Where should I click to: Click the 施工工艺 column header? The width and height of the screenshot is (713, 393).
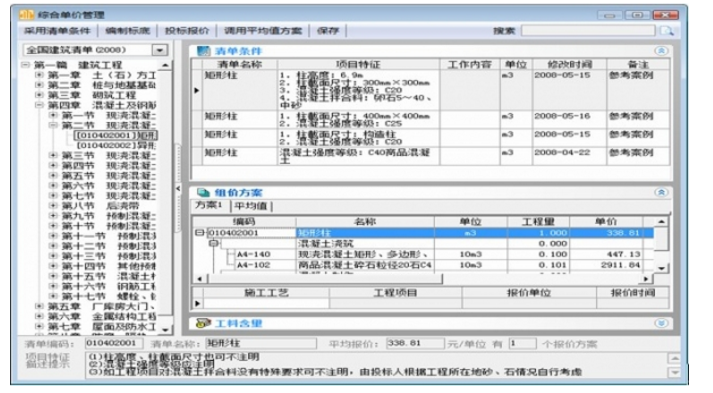[x=266, y=292]
